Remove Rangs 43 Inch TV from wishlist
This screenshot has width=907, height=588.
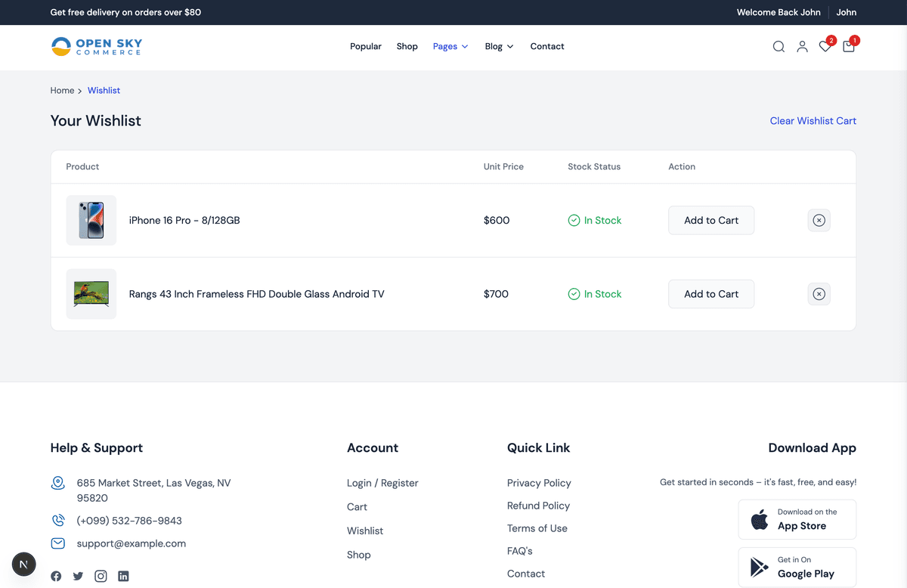tap(819, 294)
